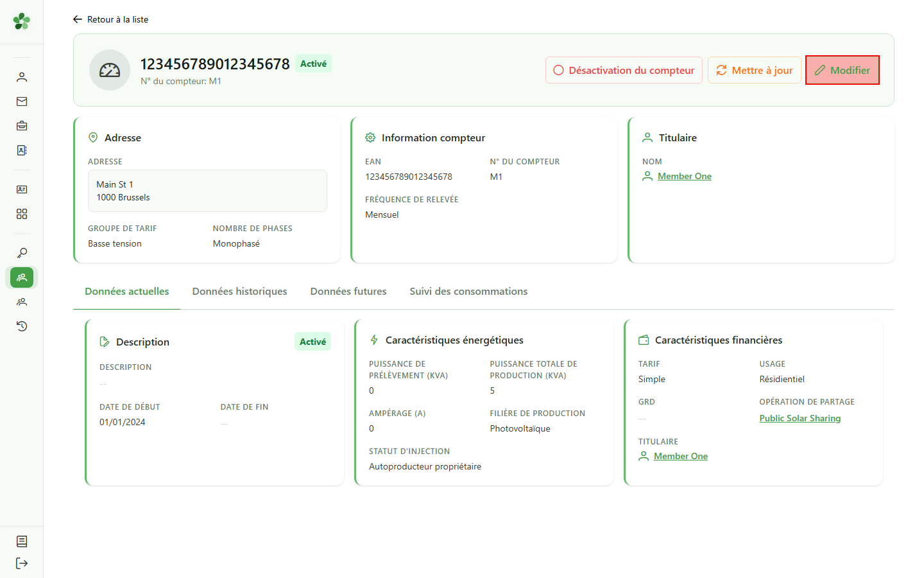Click the Activé badge next to the EAN title
This screenshot has width=924, height=578.
(x=313, y=64)
